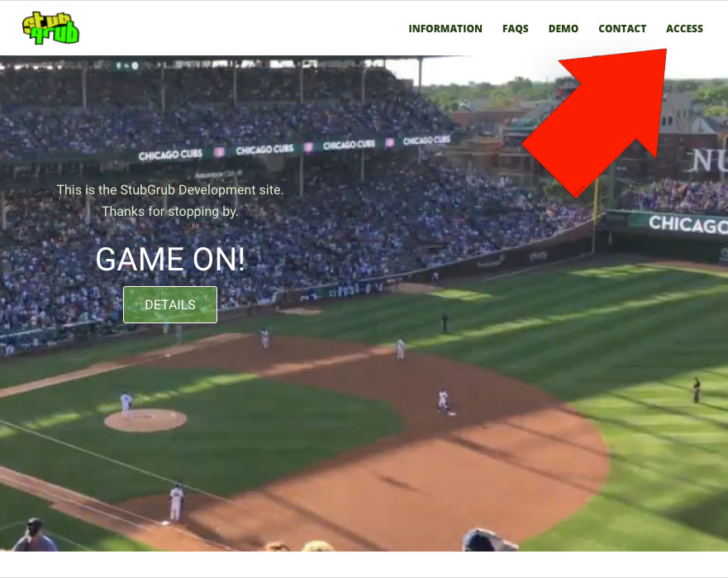728x578 pixels.
Task: Click the StubGrub logo
Action: pyautogui.click(x=51, y=28)
